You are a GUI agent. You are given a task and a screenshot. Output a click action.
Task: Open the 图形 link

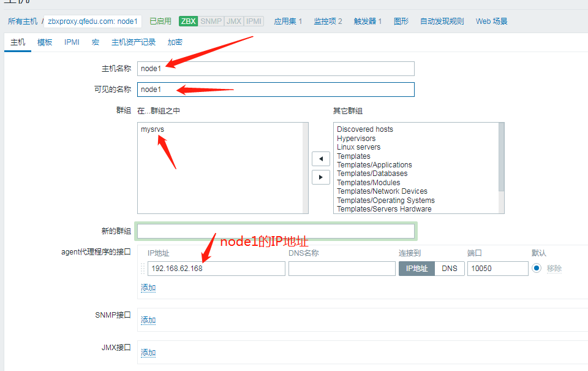click(401, 21)
